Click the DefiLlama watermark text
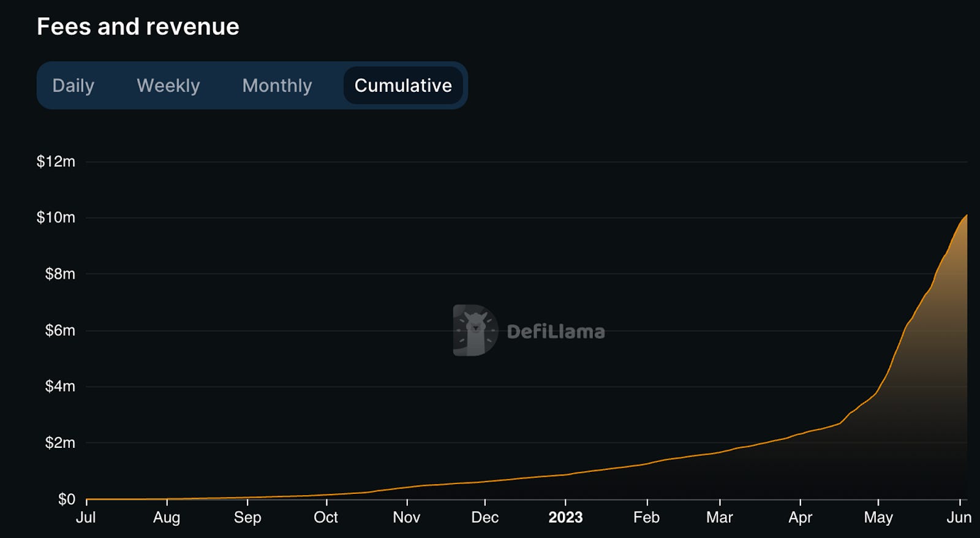The image size is (980, 538). pyautogui.click(x=556, y=332)
